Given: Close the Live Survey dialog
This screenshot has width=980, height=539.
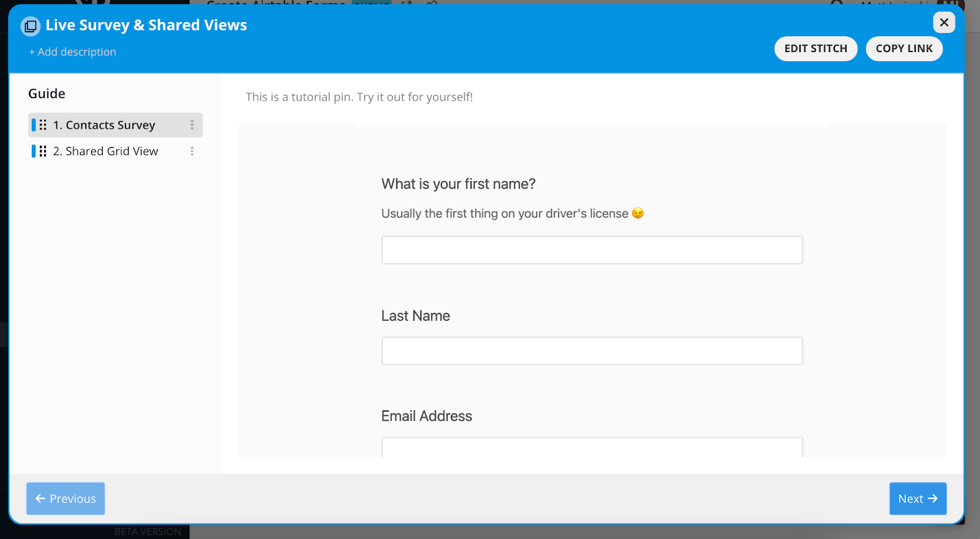Looking at the screenshot, I should click(944, 23).
